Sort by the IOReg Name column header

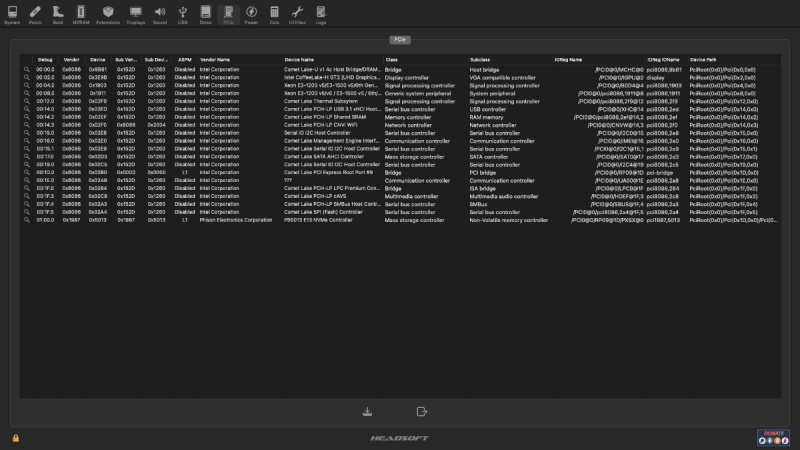click(599, 60)
